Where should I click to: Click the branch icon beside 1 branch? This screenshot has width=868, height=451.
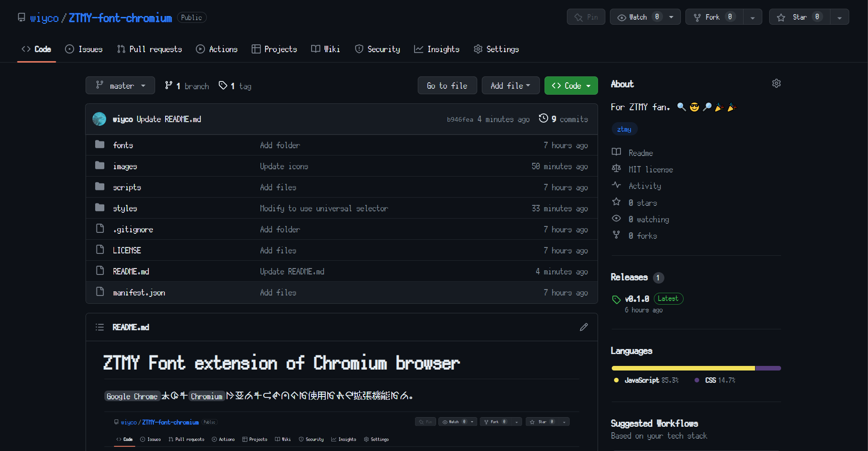(x=169, y=85)
